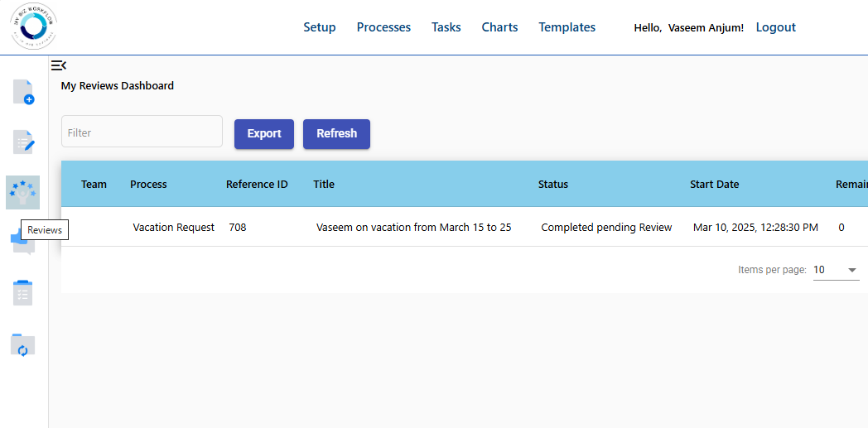Sort by the Start Date column header

pyautogui.click(x=714, y=184)
